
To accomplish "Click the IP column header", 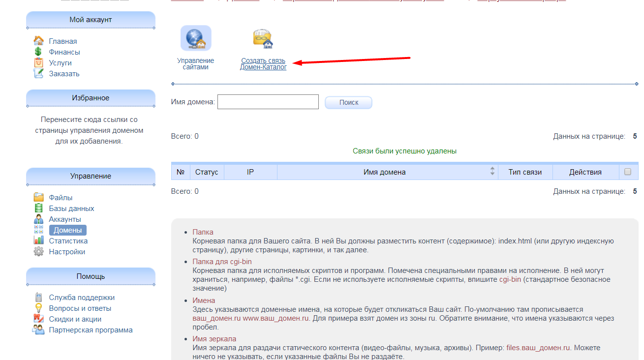I will click(x=250, y=172).
